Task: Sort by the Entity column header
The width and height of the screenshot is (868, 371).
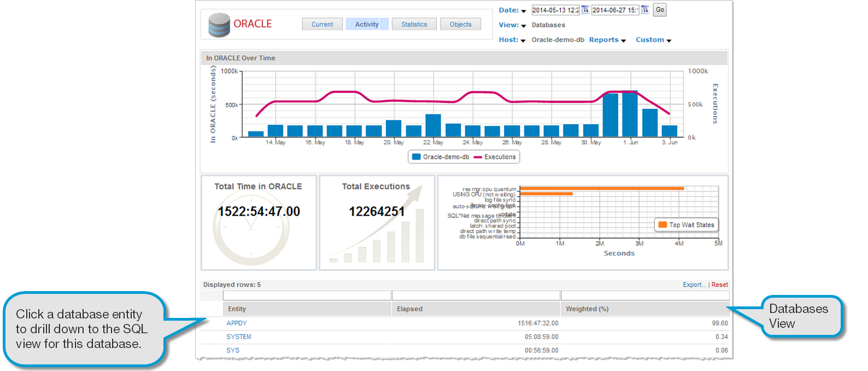Action: (x=307, y=309)
